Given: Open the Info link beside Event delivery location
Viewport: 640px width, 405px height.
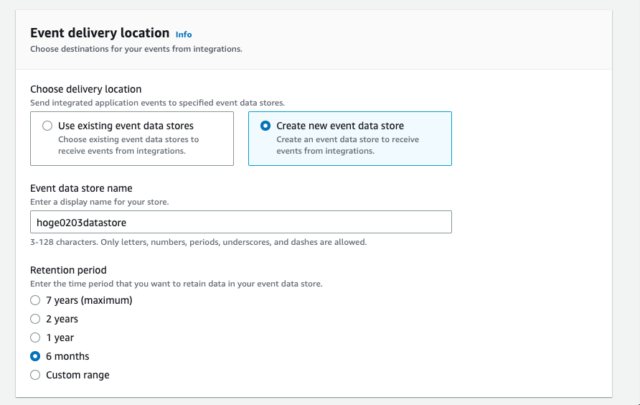Looking at the screenshot, I should 183,34.
